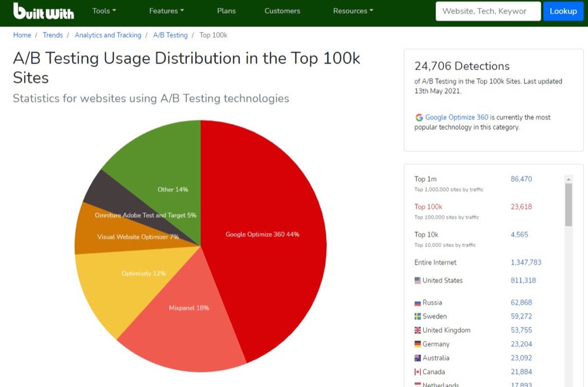Viewport: 588px width, 387px height.
Task: Open the Resources dropdown menu
Action: 353,11
